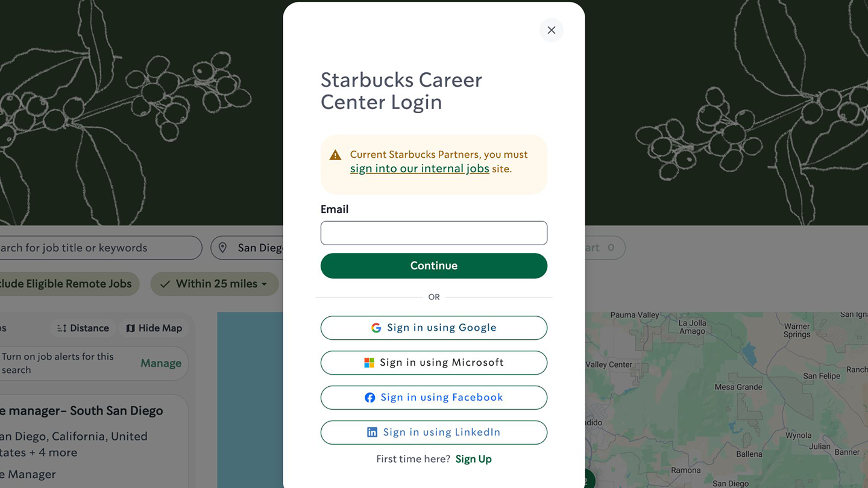The image size is (868, 488).
Task: Open the sign into our internal jobs link
Action: [x=420, y=169]
